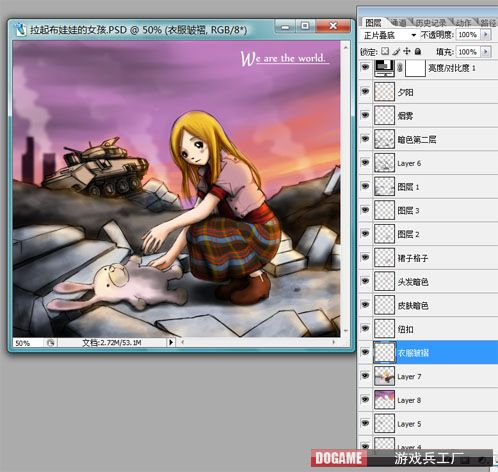Click Photoshop document icon in title bar
This screenshot has width=498, height=472.
tap(21, 29)
